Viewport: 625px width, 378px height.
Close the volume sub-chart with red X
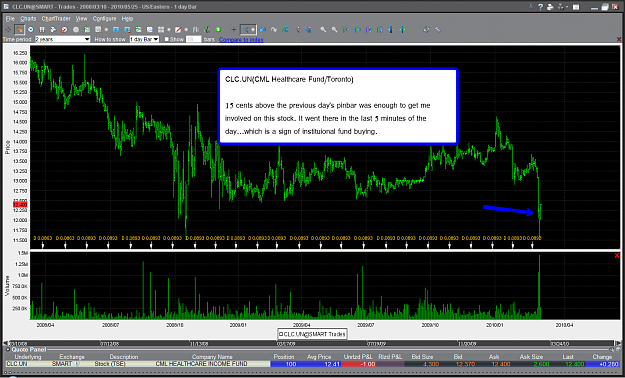click(x=617, y=256)
